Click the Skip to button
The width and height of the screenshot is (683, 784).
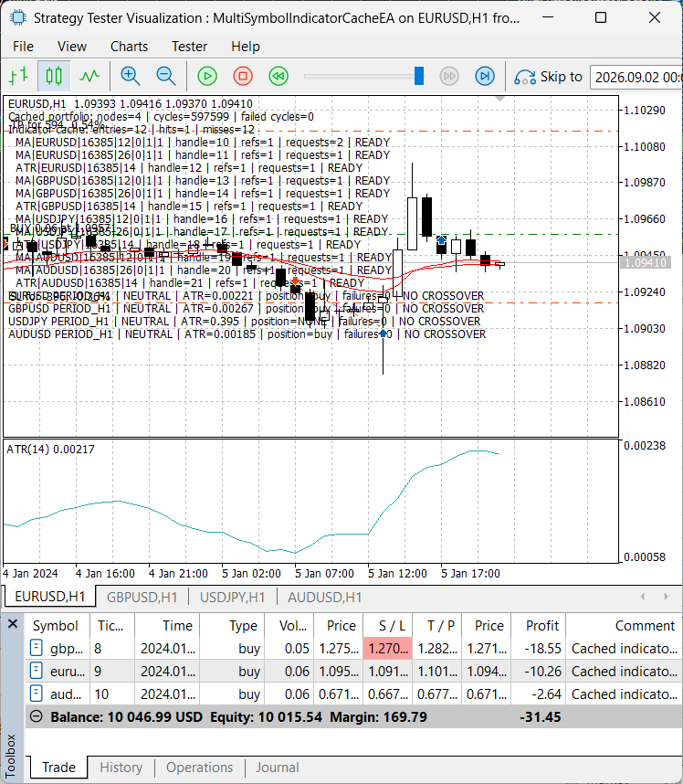click(548, 77)
